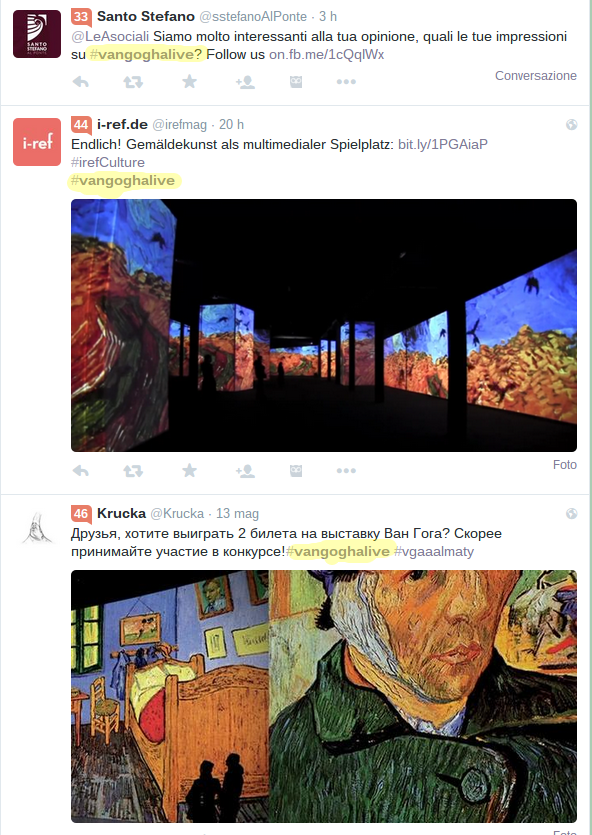
Task: Star the i-ref.de tweet as favorite
Action: pos(190,470)
